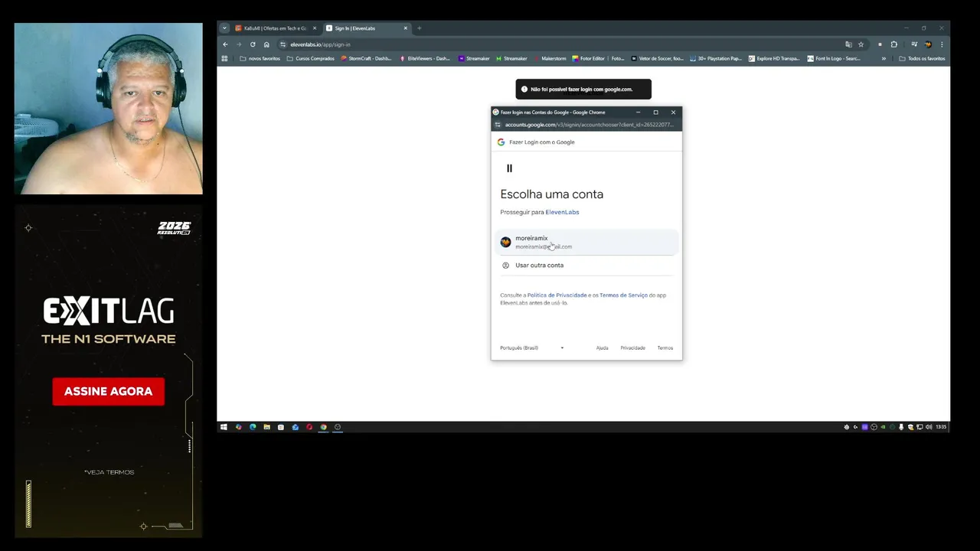The image size is (980, 551).
Task: Open the Todos os favoritos folder
Action: click(922, 58)
